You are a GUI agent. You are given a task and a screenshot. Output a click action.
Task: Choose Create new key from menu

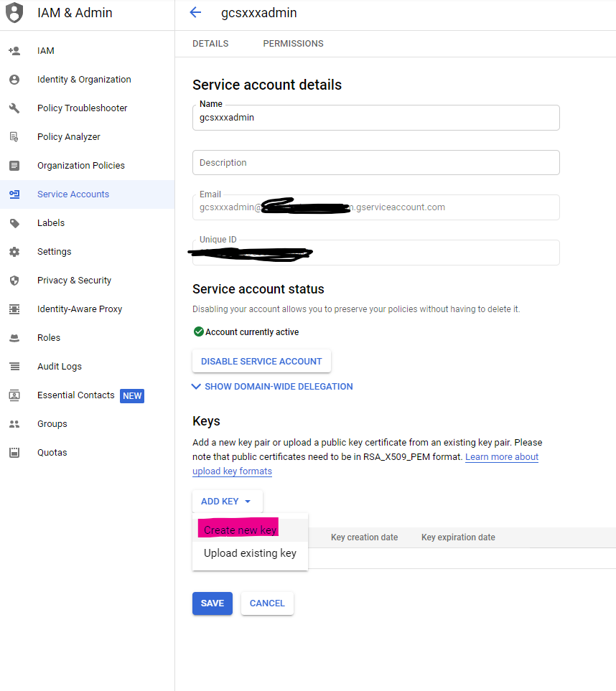click(241, 530)
